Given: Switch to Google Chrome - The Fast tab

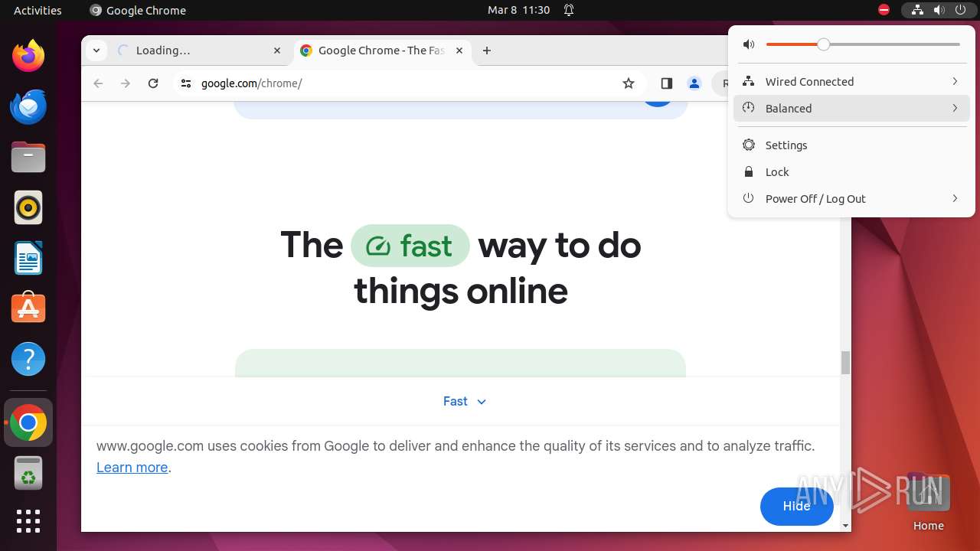Looking at the screenshot, I should (381, 51).
